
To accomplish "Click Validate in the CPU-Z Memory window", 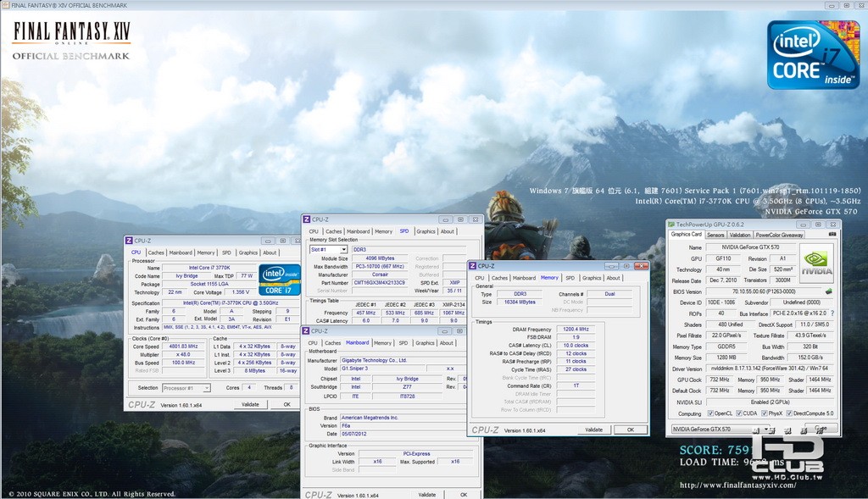I will click(594, 430).
